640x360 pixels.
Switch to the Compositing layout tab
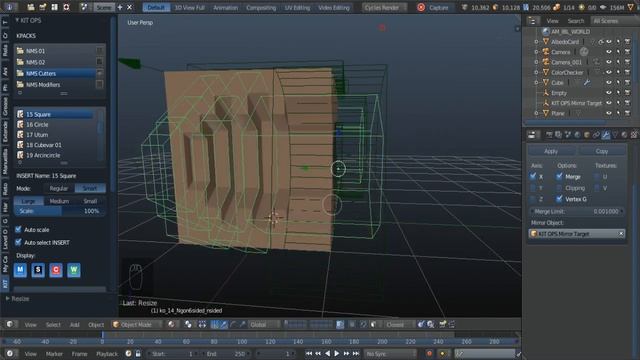point(261,7)
